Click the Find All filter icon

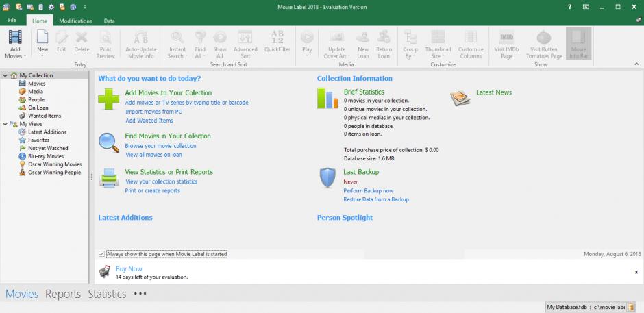(200, 38)
